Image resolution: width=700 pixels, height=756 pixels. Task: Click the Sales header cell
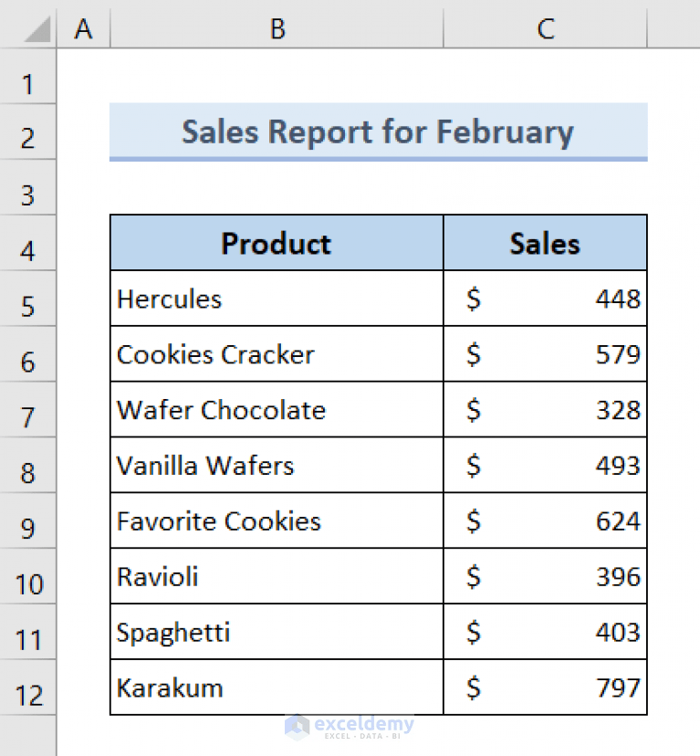coord(545,243)
